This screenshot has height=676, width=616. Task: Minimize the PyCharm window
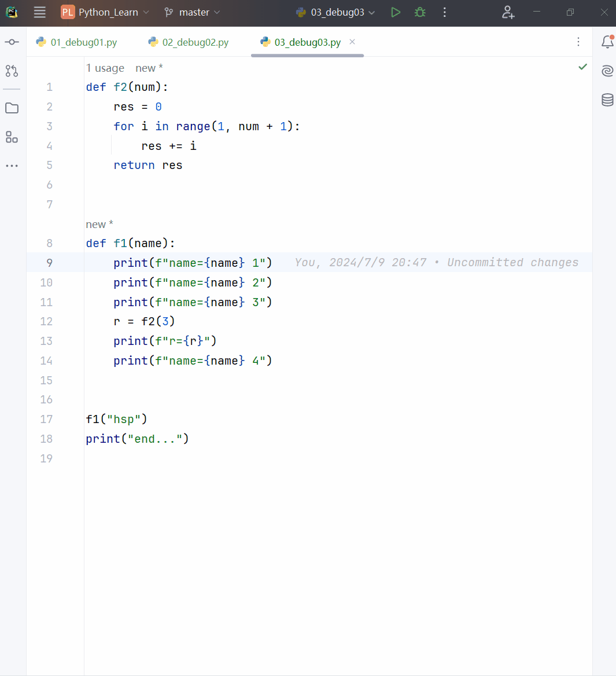pyautogui.click(x=537, y=12)
